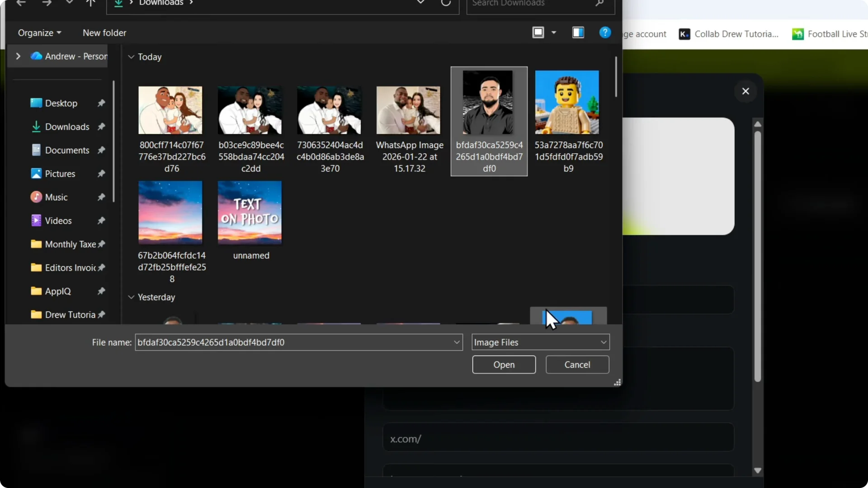Collapse the Today group

[x=131, y=56]
